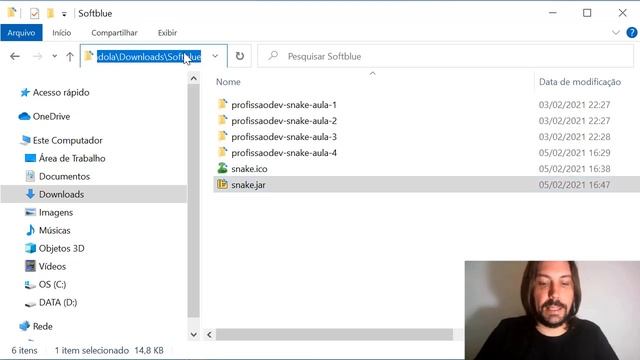The image size is (640, 360).
Task: Open the Compartilhar ribbon tab
Action: (114, 33)
